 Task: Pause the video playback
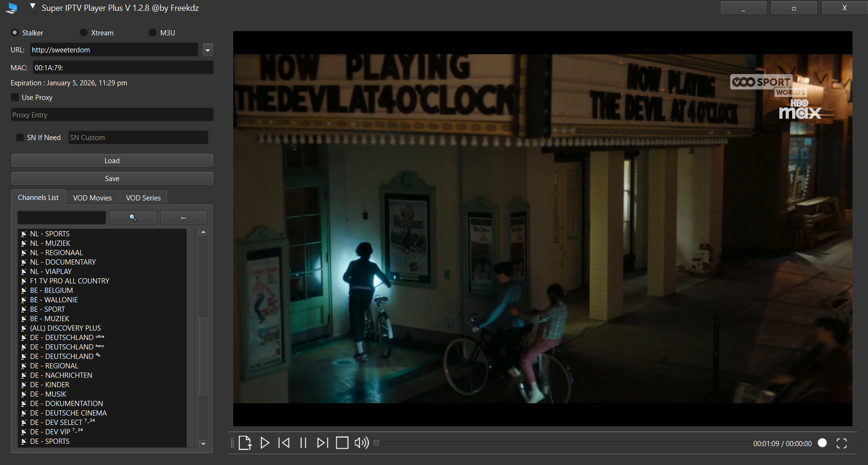303,443
